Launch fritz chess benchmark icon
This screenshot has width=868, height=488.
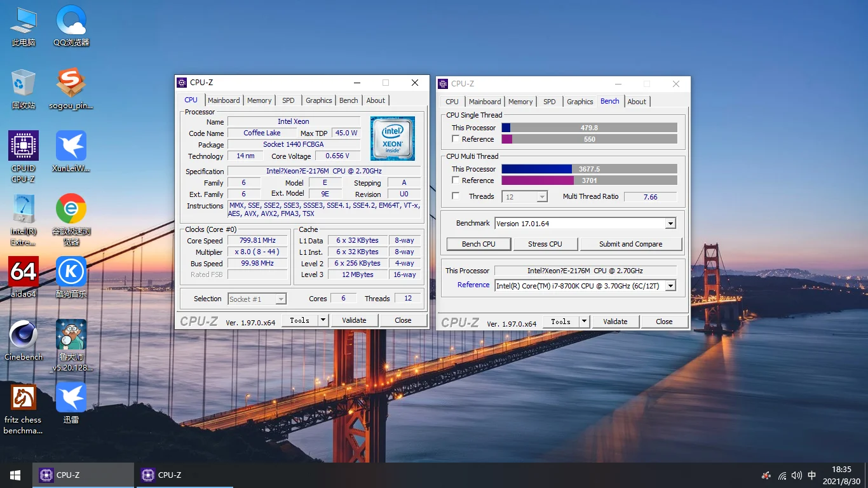24,409
